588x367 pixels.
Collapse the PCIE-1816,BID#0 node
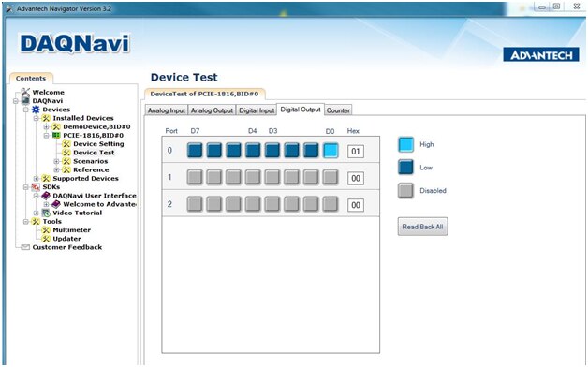click(46, 136)
